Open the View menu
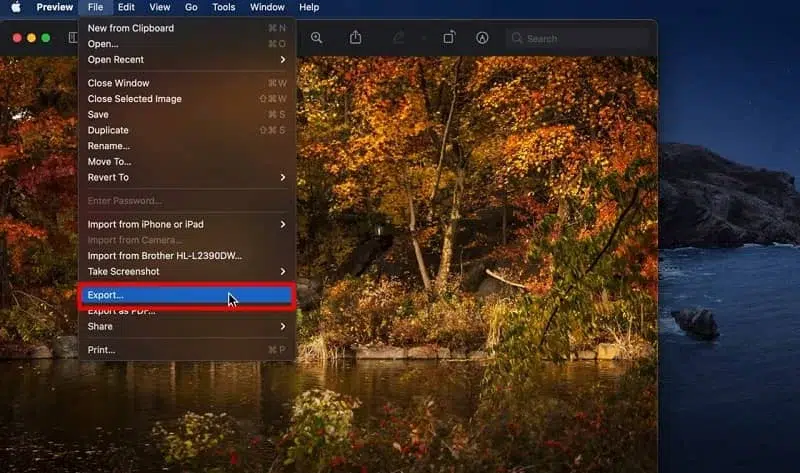The height and width of the screenshot is (473, 800). click(x=160, y=7)
